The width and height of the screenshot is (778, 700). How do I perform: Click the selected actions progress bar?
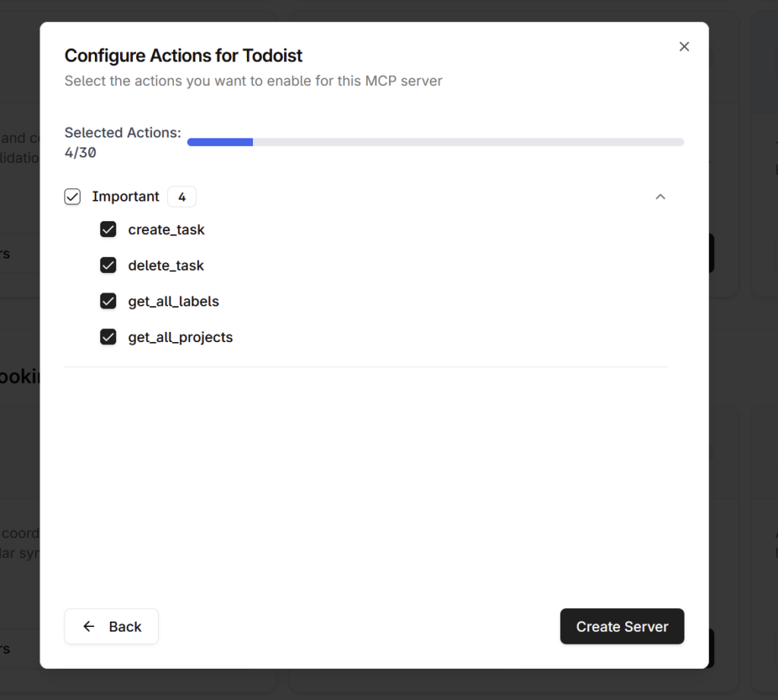(x=435, y=142)
